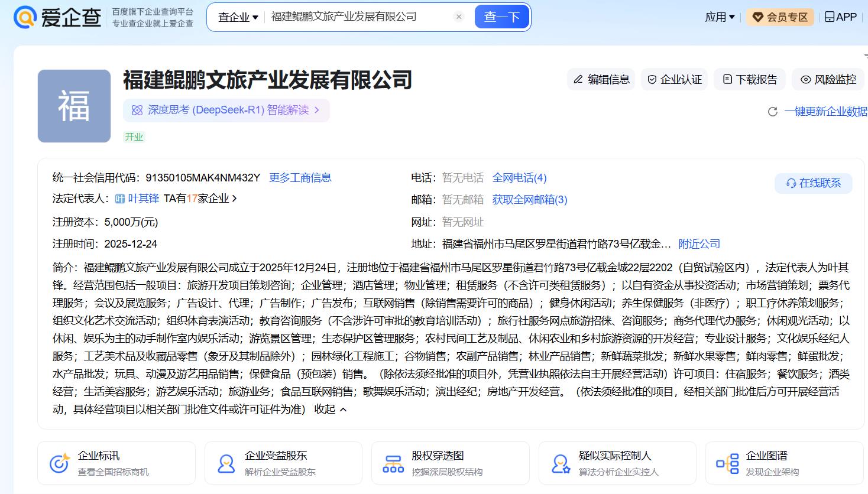Click the 福 company avatar thumbnail

coord(74,106)
